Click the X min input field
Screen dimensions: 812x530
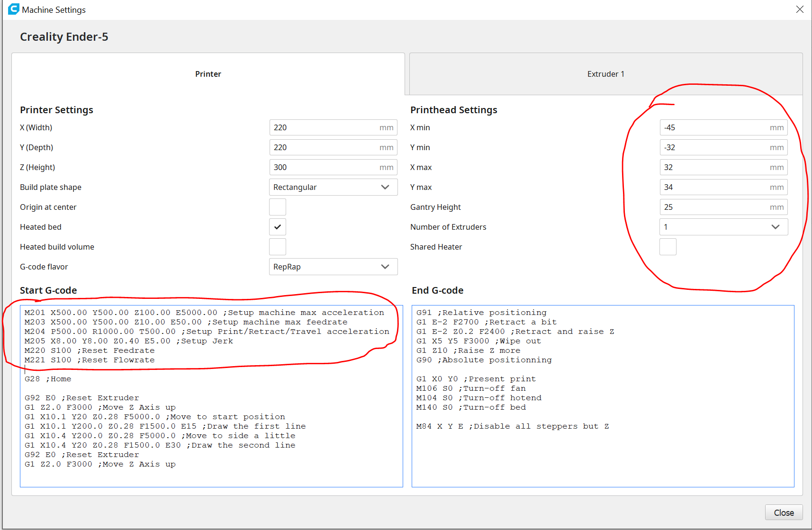[724, 127]
